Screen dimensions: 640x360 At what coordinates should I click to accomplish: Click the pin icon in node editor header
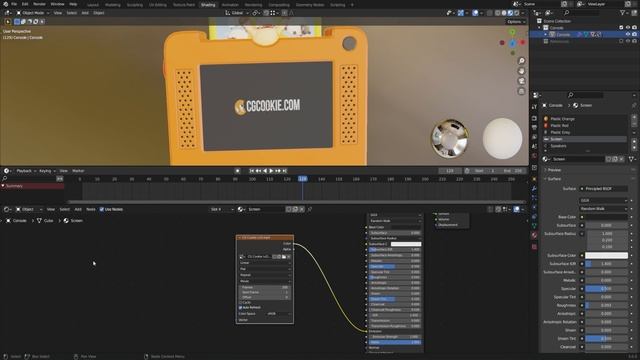(310, 209)
